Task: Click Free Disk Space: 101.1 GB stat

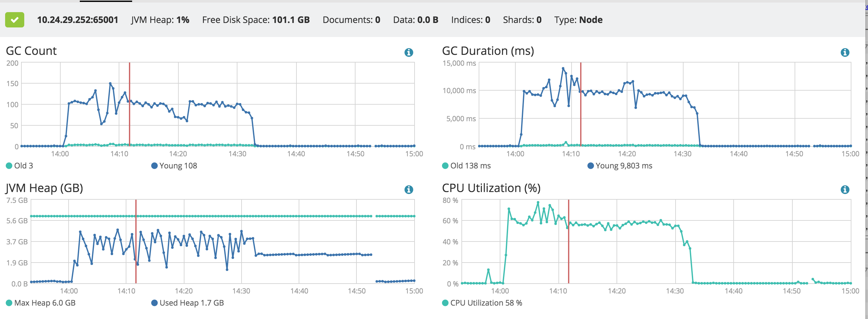Action: (256, 20)
